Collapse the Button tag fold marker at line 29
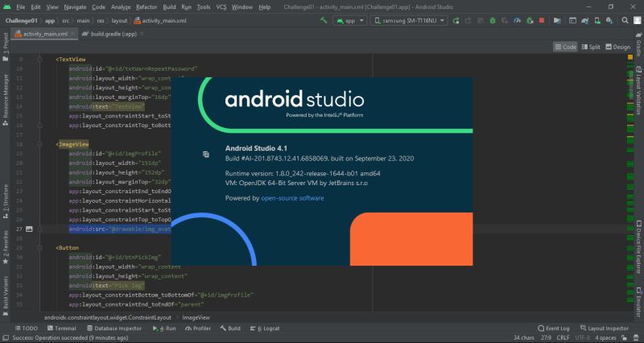This screenshot has height=343, width=644. (39, 248)
